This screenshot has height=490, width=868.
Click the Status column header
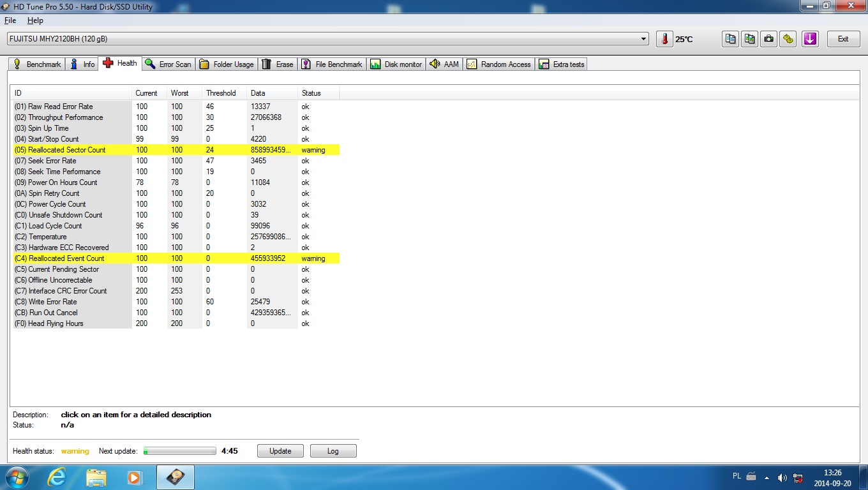click(x=318, y=93)
